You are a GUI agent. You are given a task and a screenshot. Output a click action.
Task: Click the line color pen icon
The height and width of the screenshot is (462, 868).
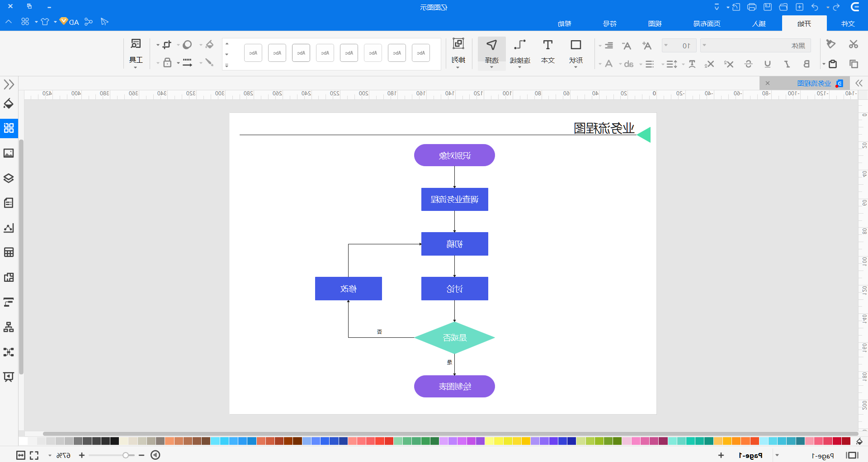[x=209, y=63]
